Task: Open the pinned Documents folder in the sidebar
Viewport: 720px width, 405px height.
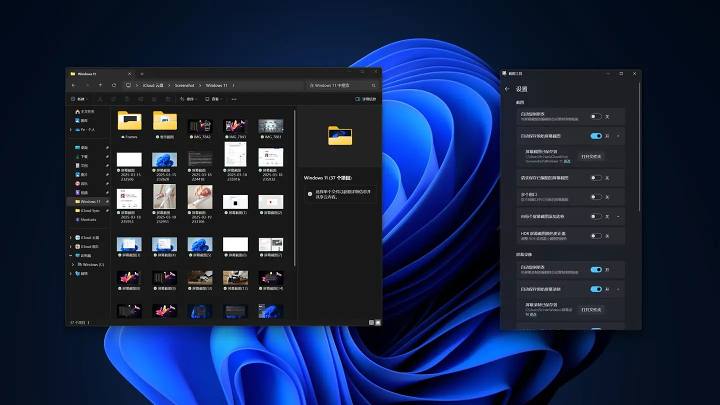Action: [81, 165]
